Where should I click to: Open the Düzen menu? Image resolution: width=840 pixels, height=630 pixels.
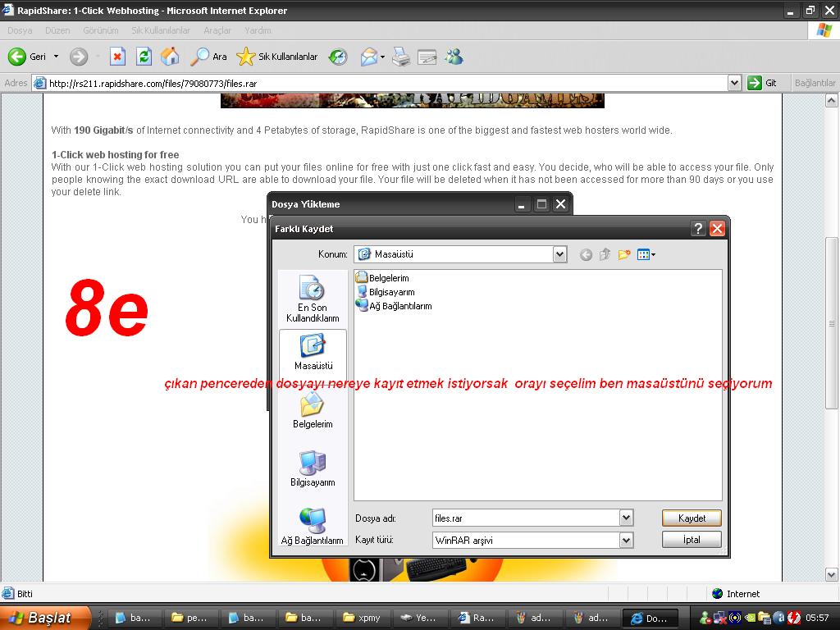pos(57,30)
